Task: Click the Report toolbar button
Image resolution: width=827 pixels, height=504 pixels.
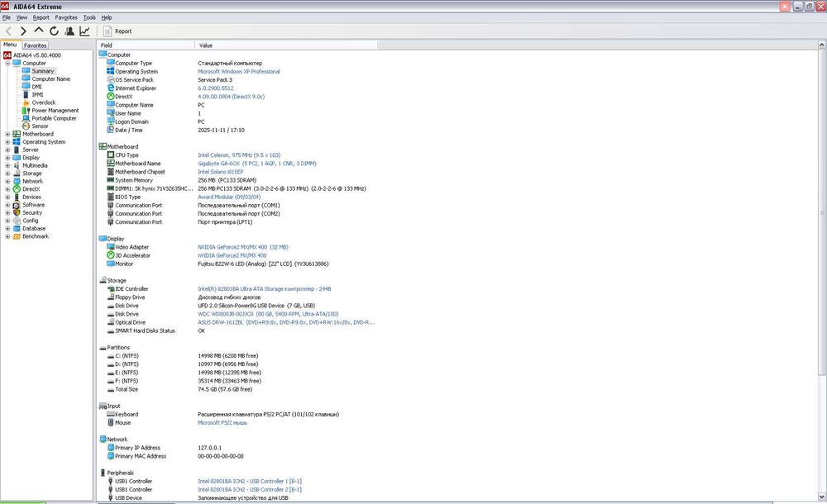Action: coord(117,31)
